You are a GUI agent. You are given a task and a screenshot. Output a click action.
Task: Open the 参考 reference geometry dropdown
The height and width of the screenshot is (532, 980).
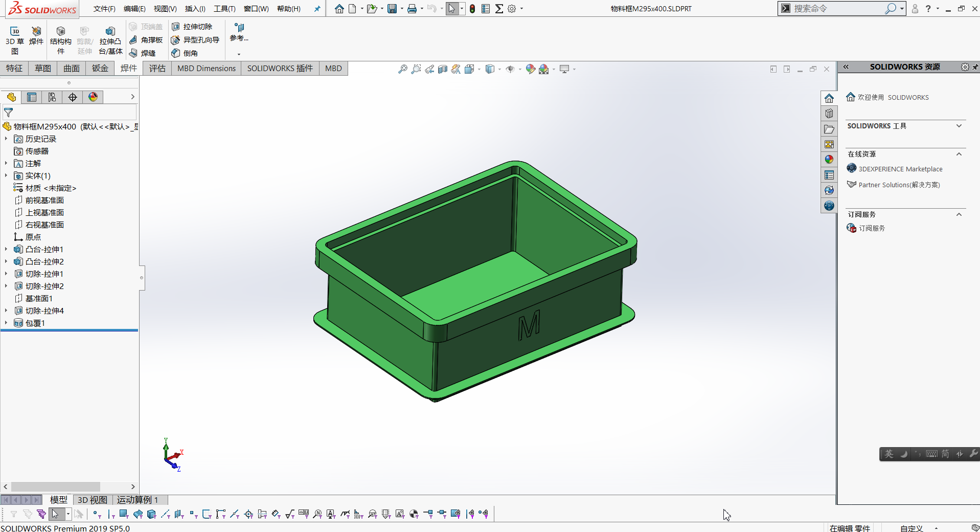239,54
